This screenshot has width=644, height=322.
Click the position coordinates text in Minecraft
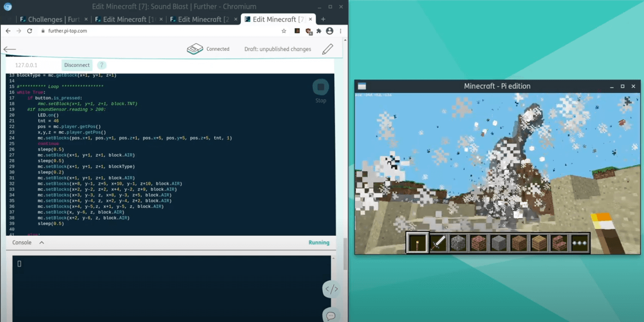click(x=373, y=95)
